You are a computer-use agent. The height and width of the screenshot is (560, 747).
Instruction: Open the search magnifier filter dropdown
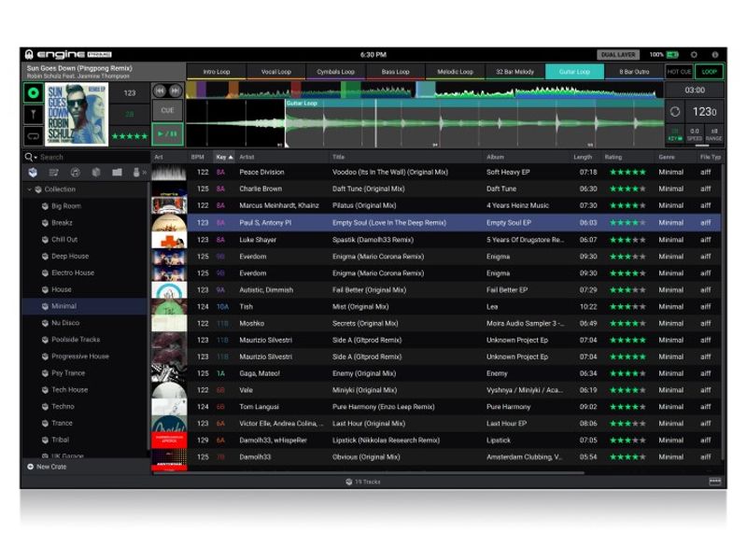31,157
